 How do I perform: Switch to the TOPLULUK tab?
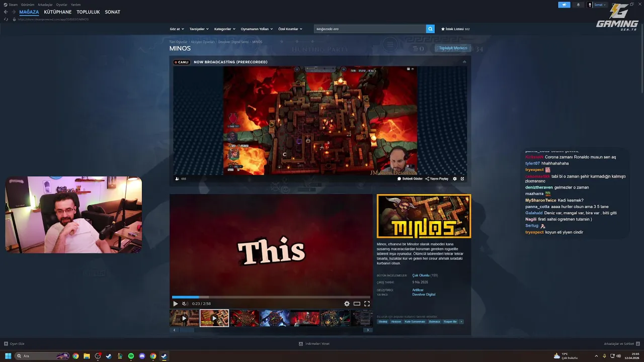pyautogui.click(x=89, y=12)
